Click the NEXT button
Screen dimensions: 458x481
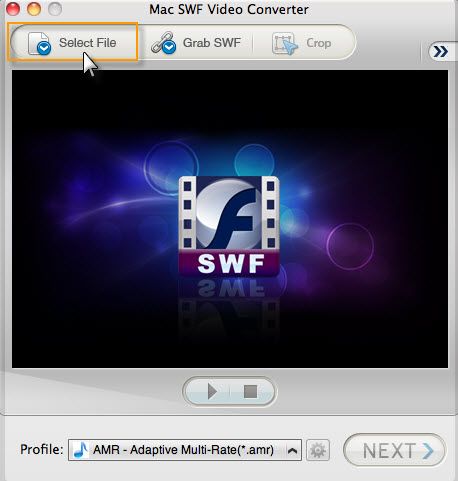[x=395, y=450]
